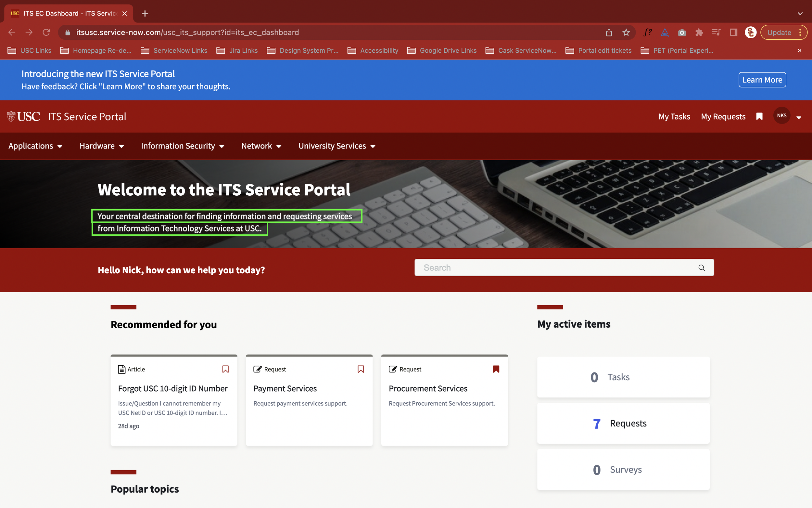The image size is (812, 508).
Task: Click the USC logo
Action: (23, 116)
